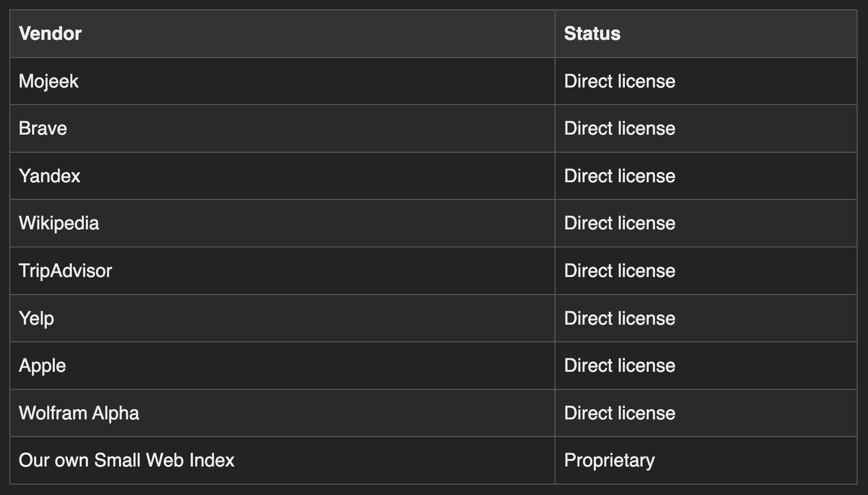The image size is (868, 495).
Task: Click Direct license status for Wikipedia
Action: 706,223
